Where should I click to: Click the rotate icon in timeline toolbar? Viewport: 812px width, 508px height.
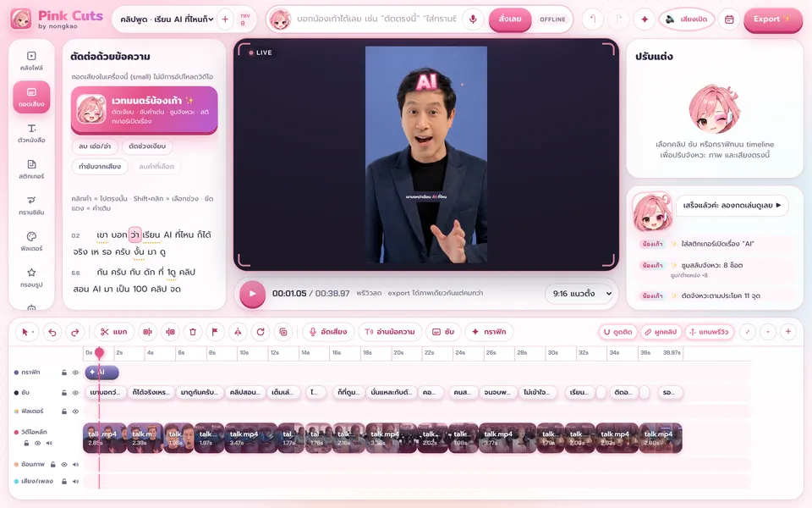(261, 332)
